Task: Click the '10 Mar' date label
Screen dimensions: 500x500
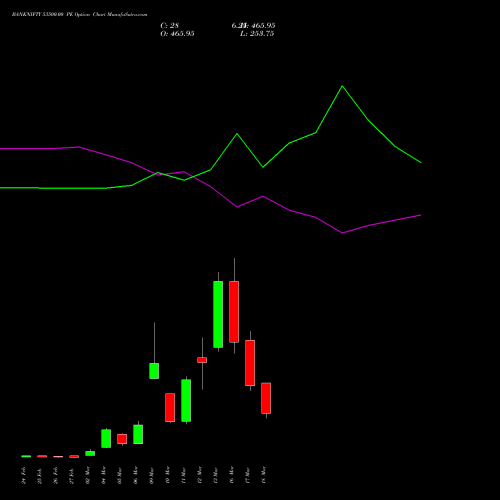Action: point(168,475)
